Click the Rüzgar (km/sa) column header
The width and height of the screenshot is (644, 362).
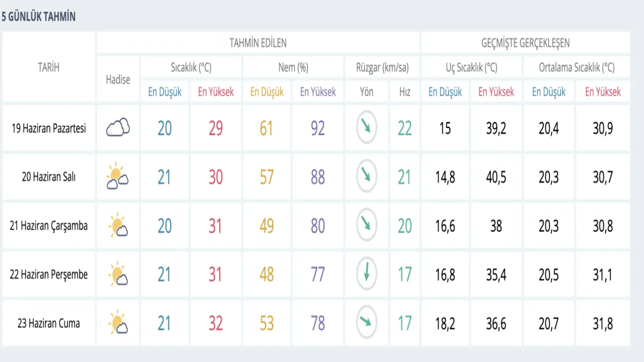click(382, 68)
